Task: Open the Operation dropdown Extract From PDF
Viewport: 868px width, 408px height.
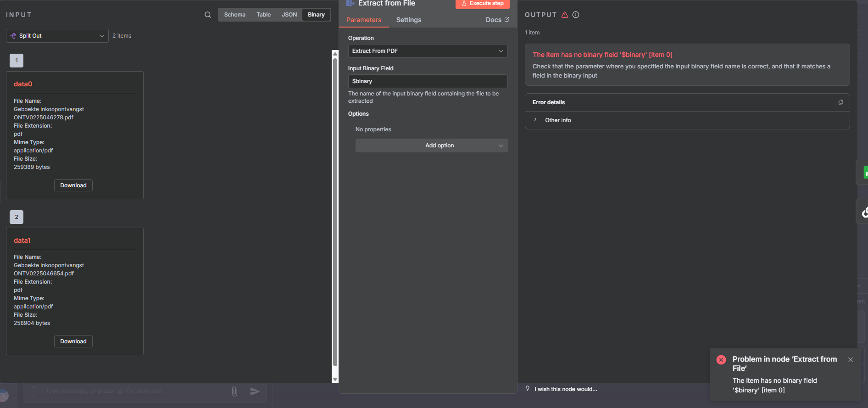Action: click(x=428, y=51)
